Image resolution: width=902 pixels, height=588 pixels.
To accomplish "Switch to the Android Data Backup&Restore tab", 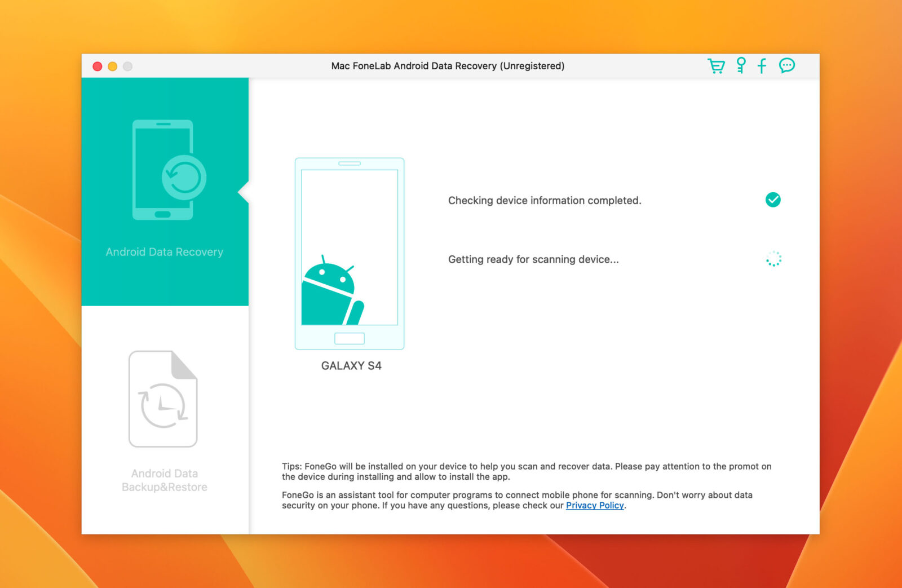I will (x=164, y=480).
